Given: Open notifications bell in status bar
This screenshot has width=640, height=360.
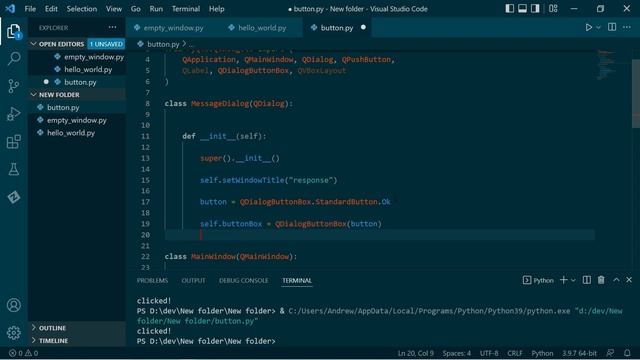Looking at the screenshot, I should point(627,353).
